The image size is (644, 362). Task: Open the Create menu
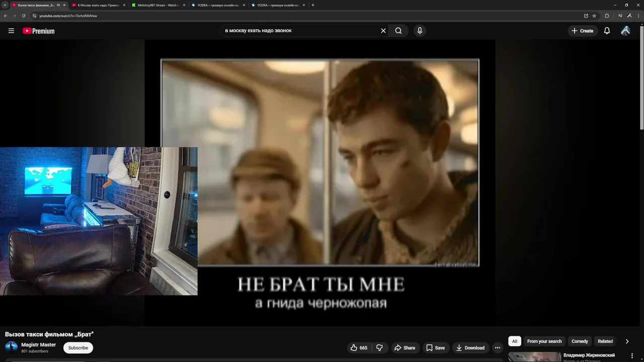[x=583, y=31]
